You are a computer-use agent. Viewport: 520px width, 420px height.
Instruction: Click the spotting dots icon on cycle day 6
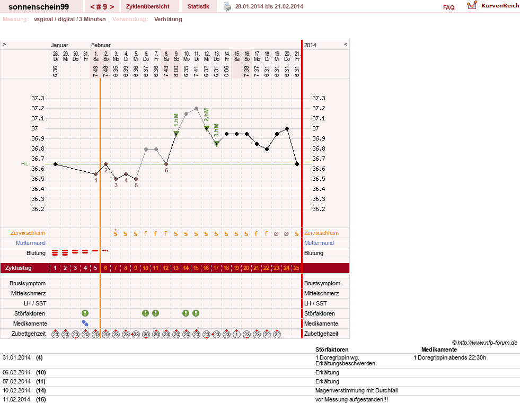105,250
